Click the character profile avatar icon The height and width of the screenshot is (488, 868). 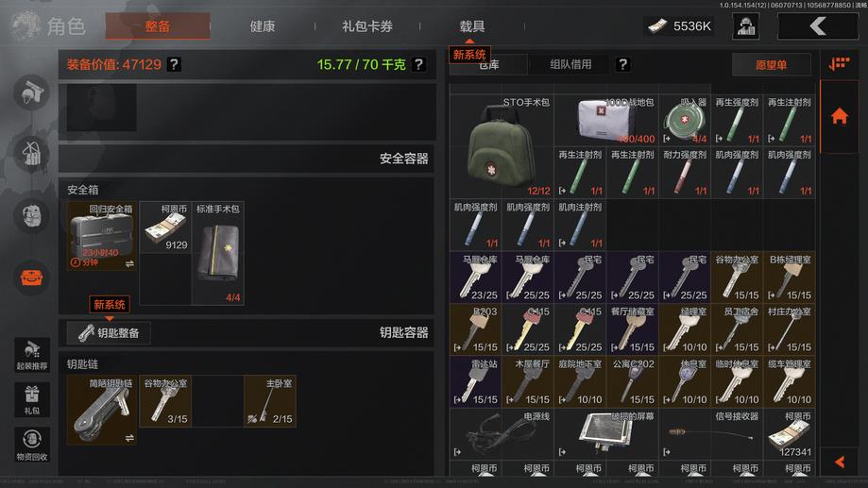(745, 26)
